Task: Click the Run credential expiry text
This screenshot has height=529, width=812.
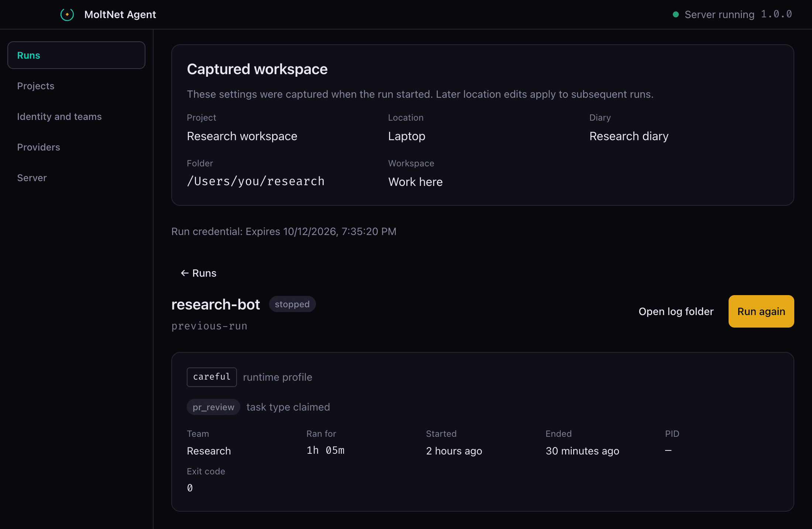Action: (x=283, y=231)
